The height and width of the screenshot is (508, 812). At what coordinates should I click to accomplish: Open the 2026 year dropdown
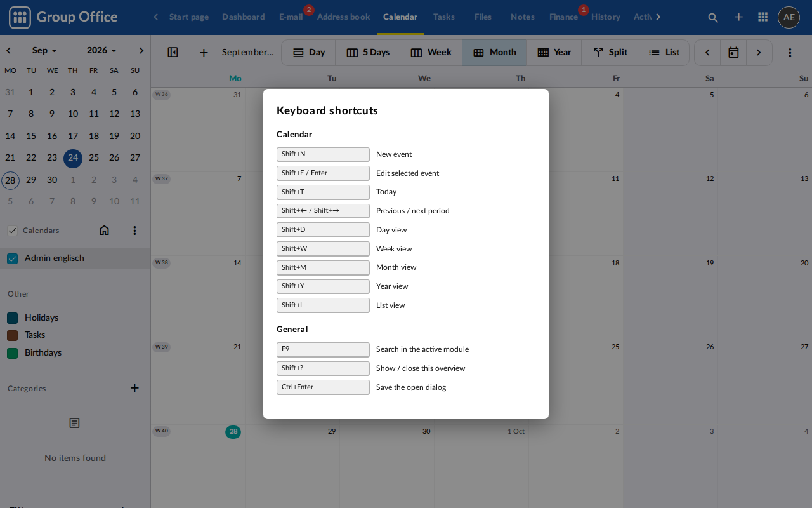(101, 50)
